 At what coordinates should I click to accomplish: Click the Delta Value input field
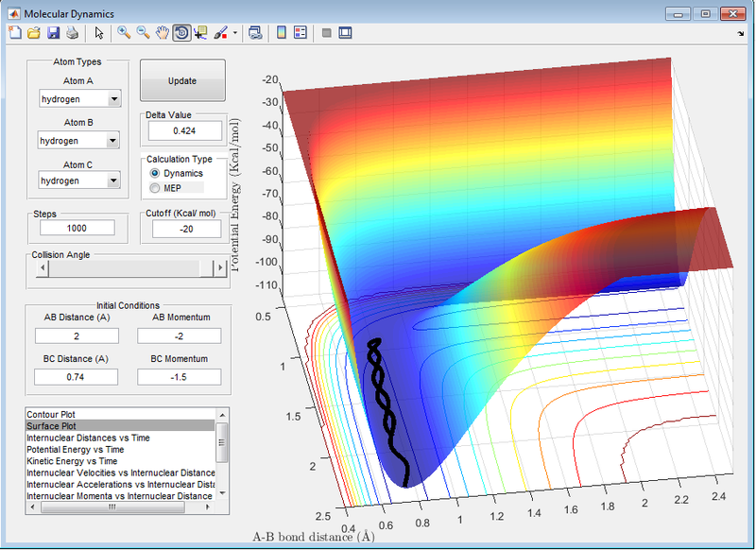[184, 130]
